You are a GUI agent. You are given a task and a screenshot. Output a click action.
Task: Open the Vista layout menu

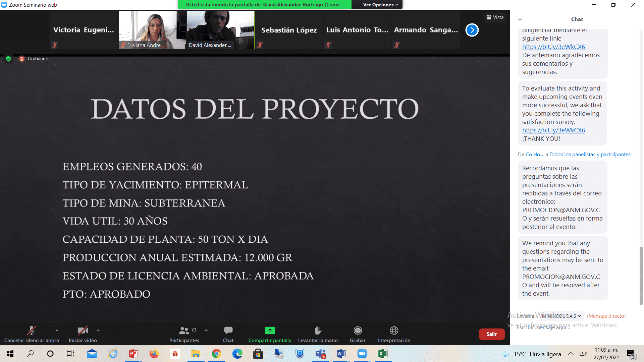pyautogui.click(x=495, y=17)
